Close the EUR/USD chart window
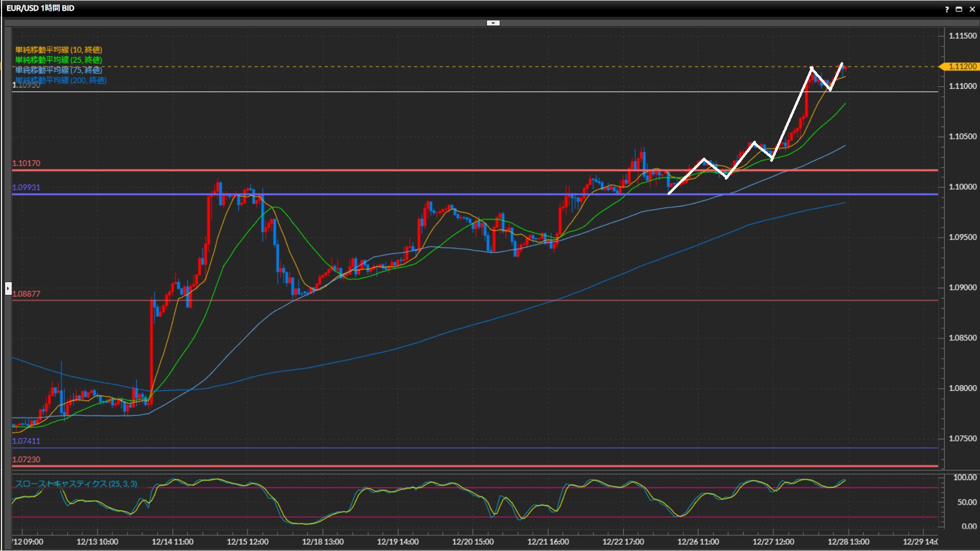The image size is (980, 551). point(972,9)
